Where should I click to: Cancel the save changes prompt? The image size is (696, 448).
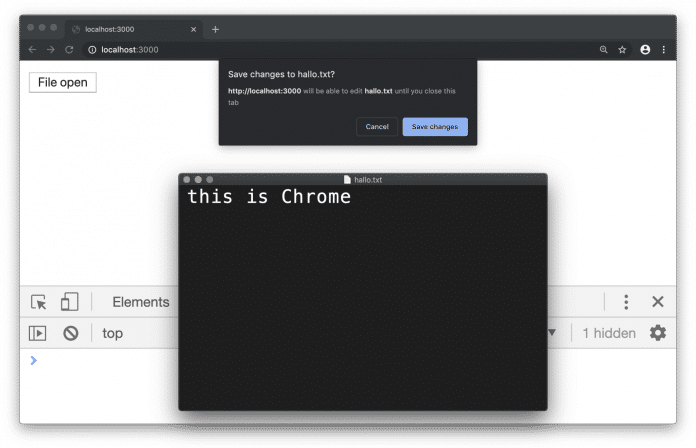377,127
